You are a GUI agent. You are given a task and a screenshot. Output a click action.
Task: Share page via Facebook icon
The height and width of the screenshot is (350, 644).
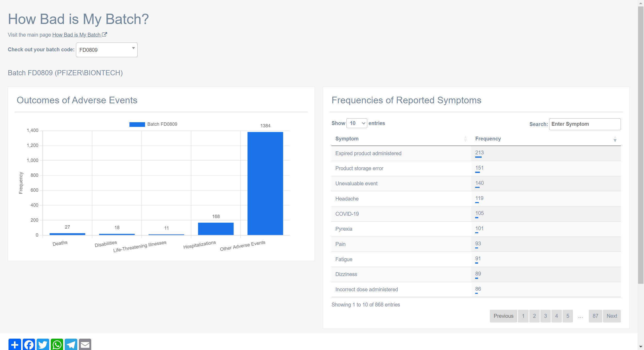(x=29, y=344)
